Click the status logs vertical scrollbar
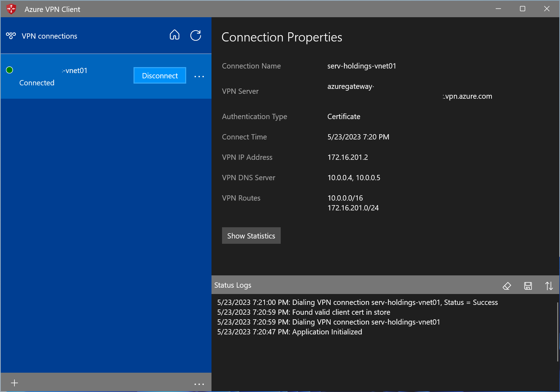Image resolution: width=560 pixels, height=392 pixels. [558, 332]
